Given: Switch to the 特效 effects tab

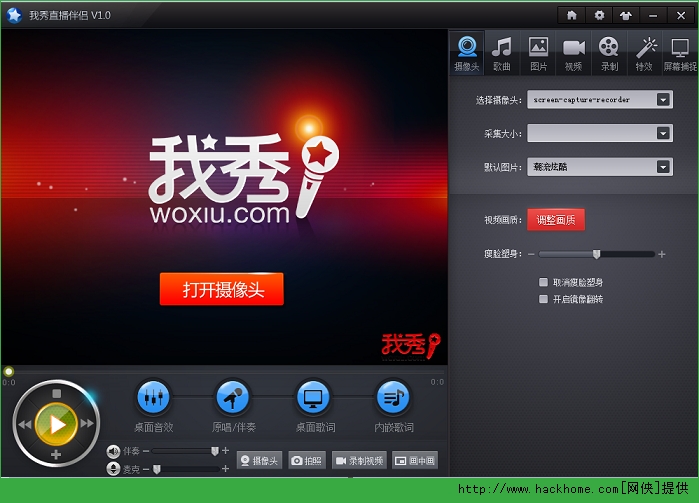Looking at the screenshot, I should (x=645, y=54).
